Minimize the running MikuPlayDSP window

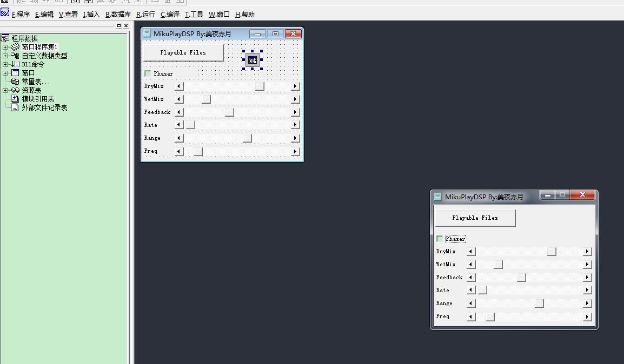tap(548, 195)
